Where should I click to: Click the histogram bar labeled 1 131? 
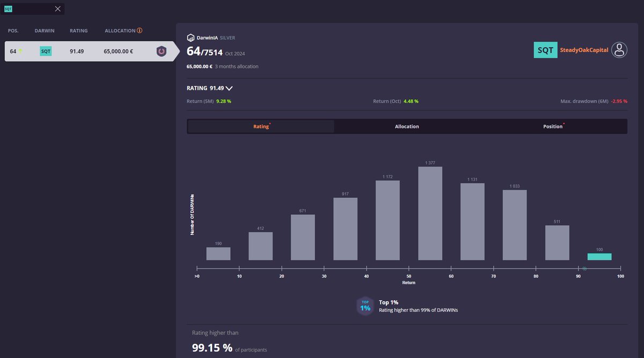(x=472, y=222)
